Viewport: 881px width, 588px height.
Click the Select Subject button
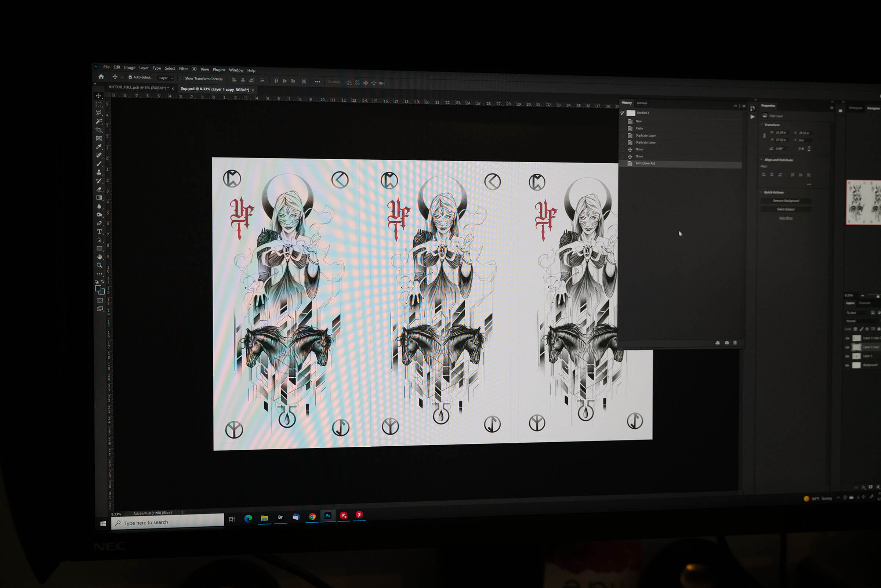(785, 209)
